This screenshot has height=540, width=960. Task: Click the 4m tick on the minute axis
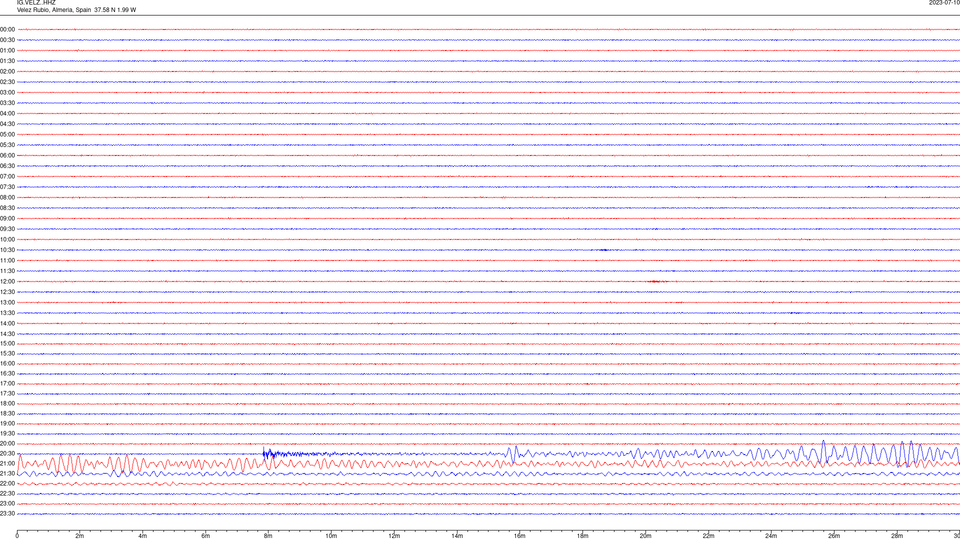[x=143, y=536]
